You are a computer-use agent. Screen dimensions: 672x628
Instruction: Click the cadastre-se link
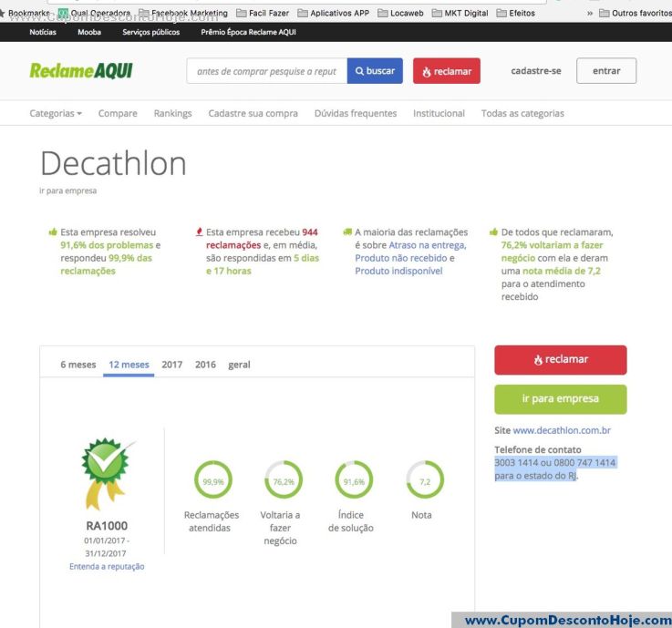[x=536, y=71]
